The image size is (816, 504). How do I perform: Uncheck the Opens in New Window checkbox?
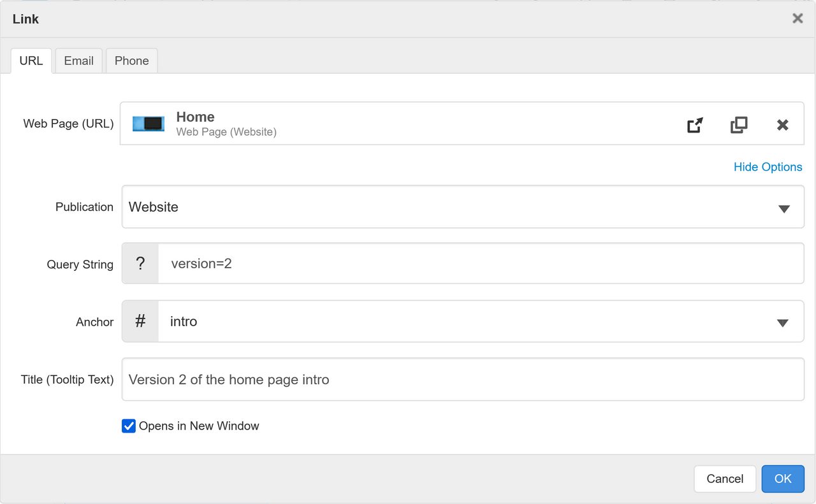tap(129, 426)
